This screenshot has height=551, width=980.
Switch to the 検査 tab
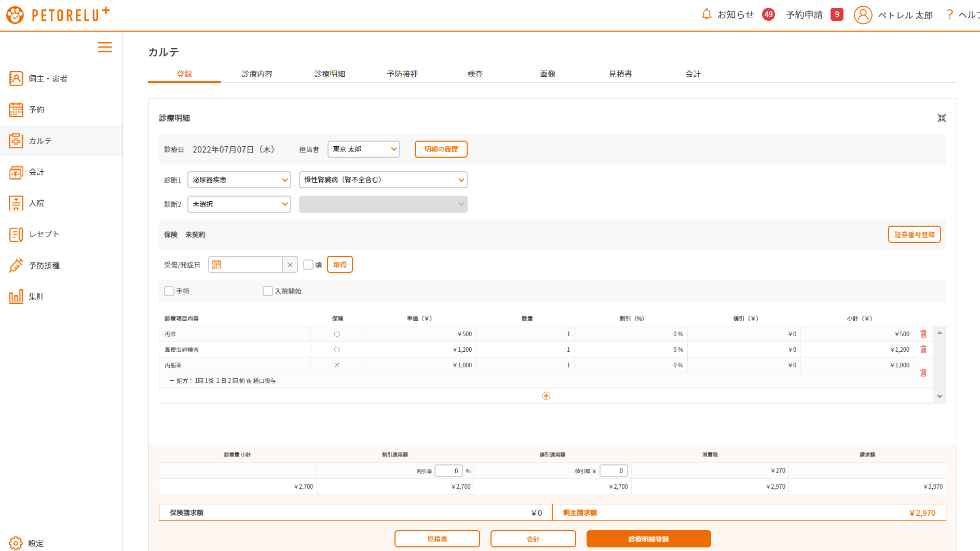coord(475,74)
